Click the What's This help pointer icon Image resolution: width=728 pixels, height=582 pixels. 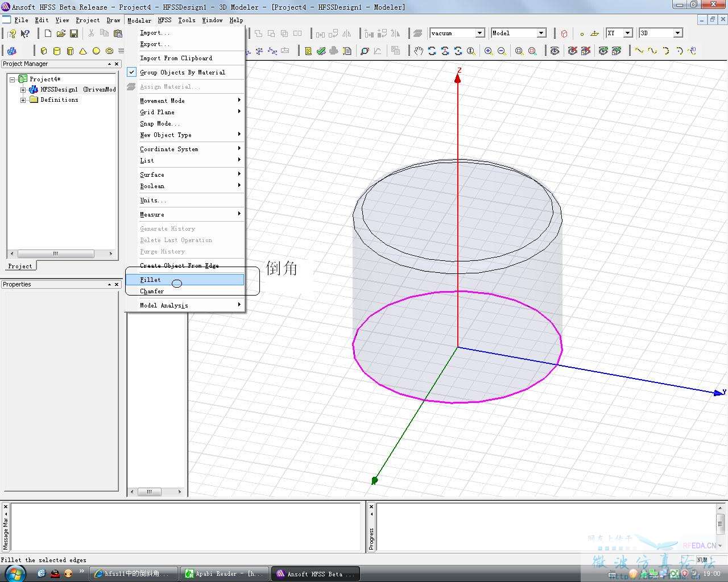click(24, 34)
